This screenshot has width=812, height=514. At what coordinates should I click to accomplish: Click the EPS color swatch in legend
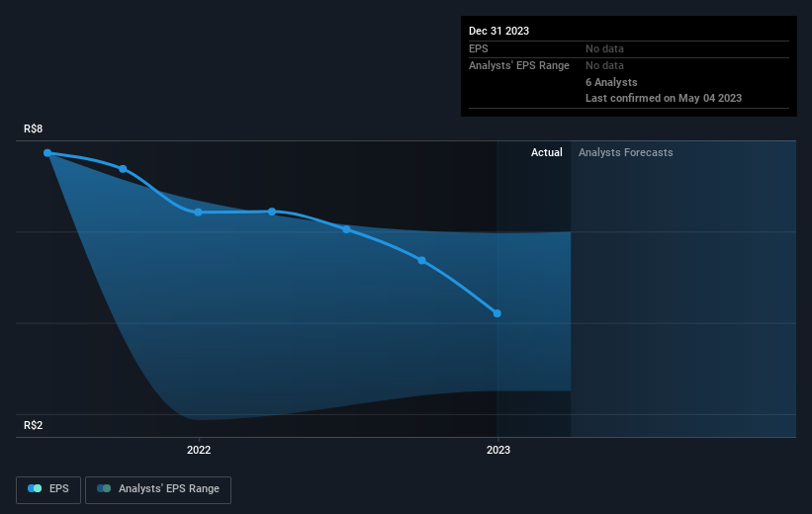pyautogui.click(x=35, y=488)
